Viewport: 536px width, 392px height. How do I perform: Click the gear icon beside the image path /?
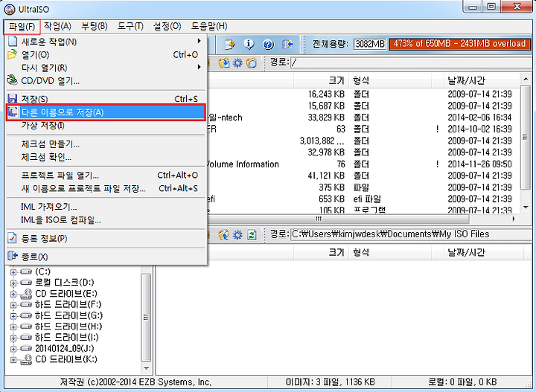point(237,62)
